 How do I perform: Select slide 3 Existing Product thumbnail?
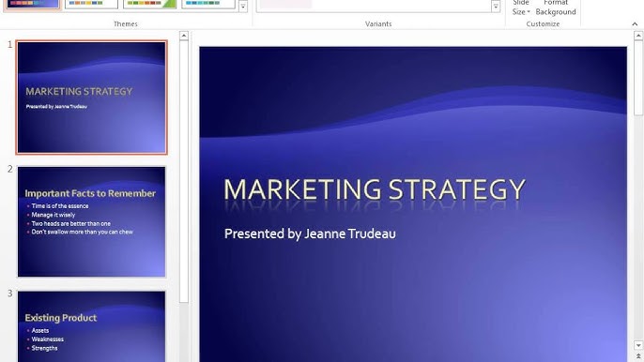(92, 326)
